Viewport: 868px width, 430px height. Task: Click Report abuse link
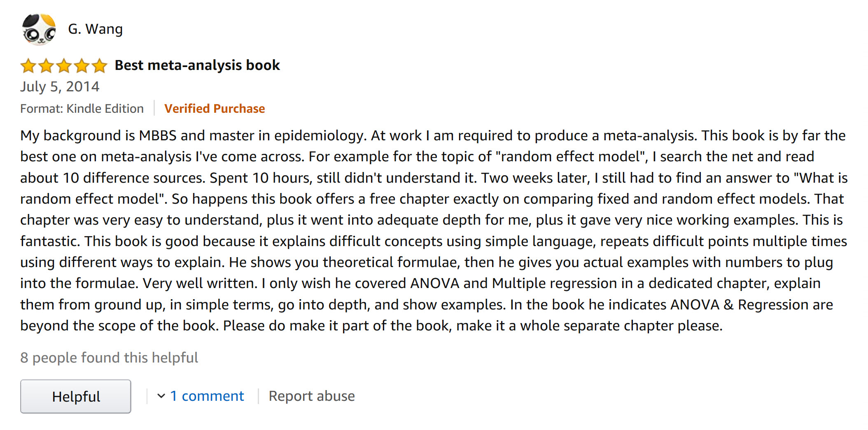[311, 396]
